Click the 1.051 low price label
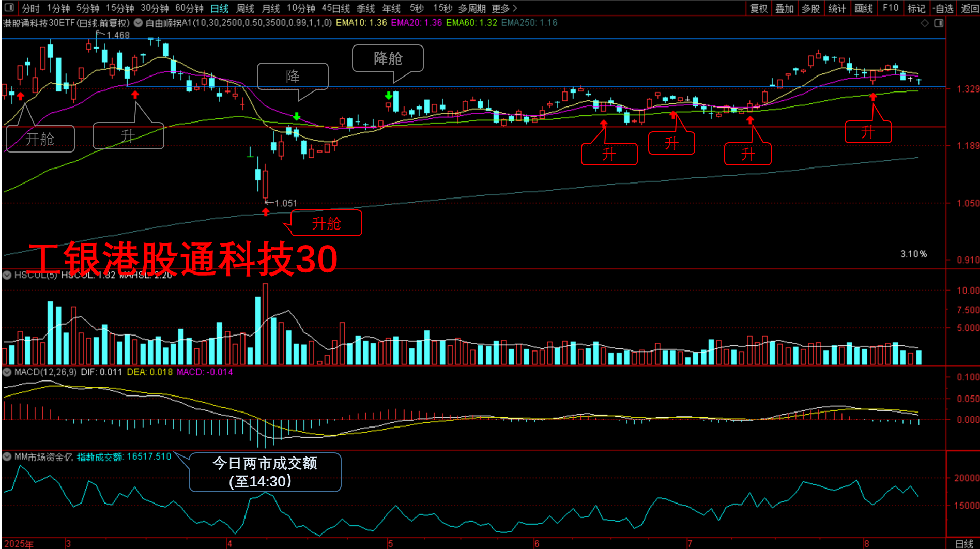The height and width of the screenshot is (549, 980). [285, 203]
